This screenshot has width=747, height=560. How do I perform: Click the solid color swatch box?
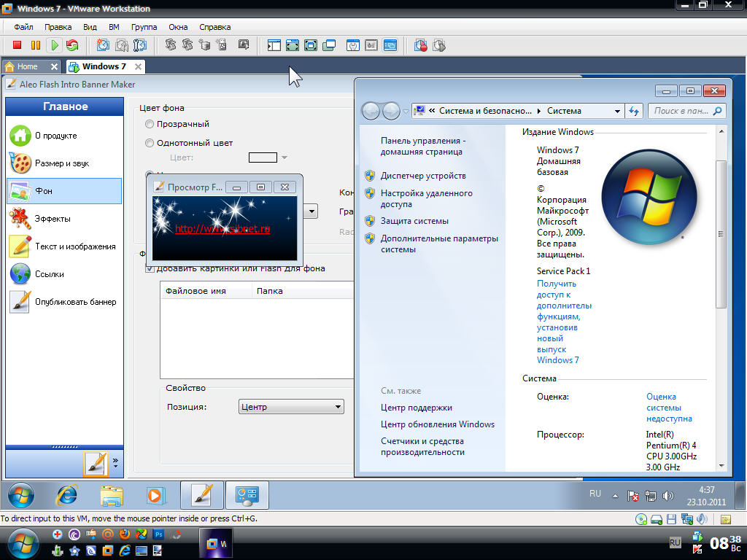coord(263,157)
